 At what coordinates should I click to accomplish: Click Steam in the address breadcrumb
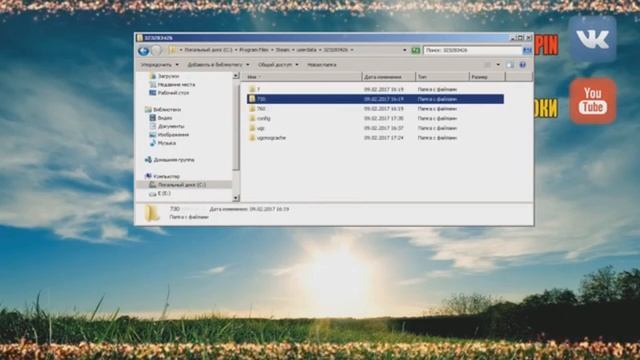point(282,50)
